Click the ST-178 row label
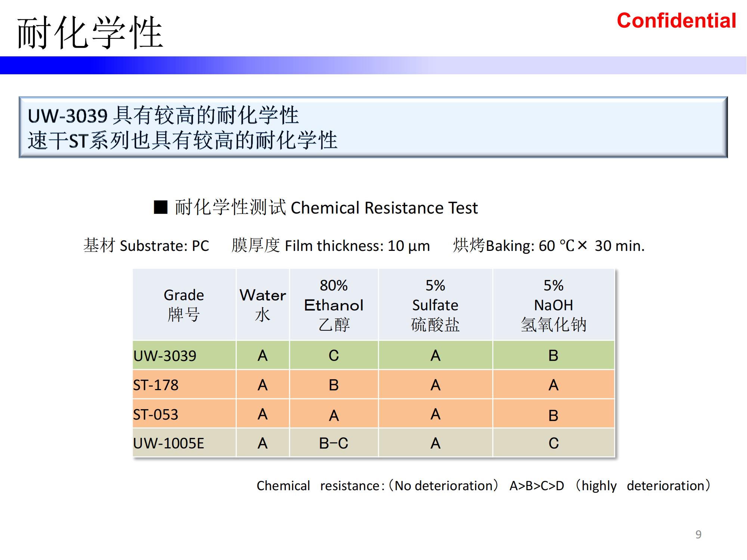Viewport: 747px width, 560px height. coord(156,385)
